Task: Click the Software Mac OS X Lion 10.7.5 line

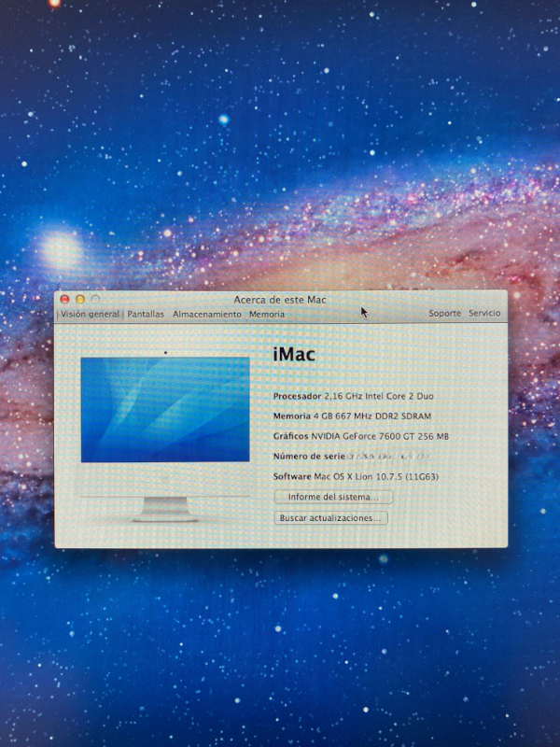Action: (x=356, y=476)
